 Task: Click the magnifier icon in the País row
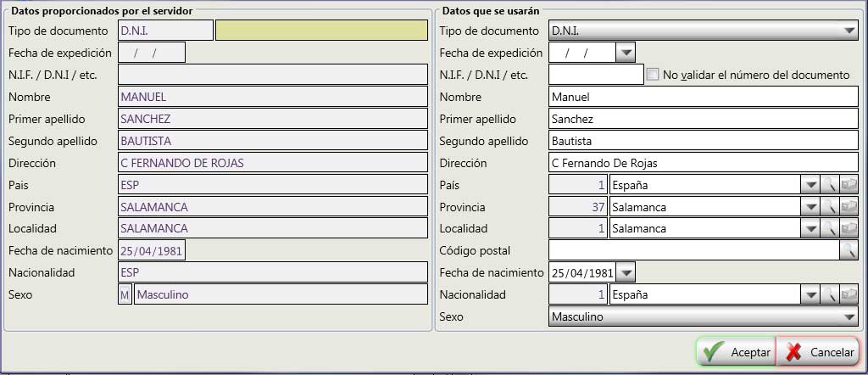[831, 185]
